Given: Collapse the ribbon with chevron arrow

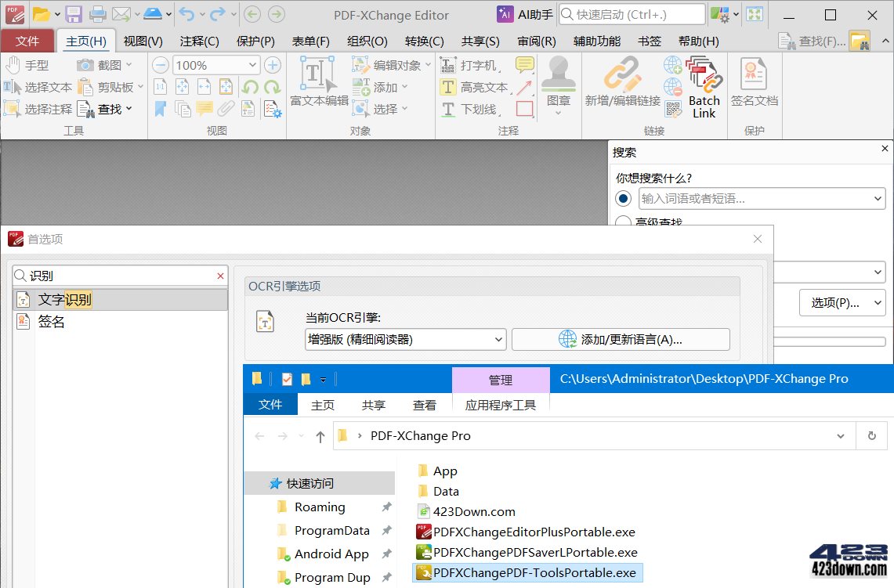Looking at the screenshot, I should click(885, 41).
